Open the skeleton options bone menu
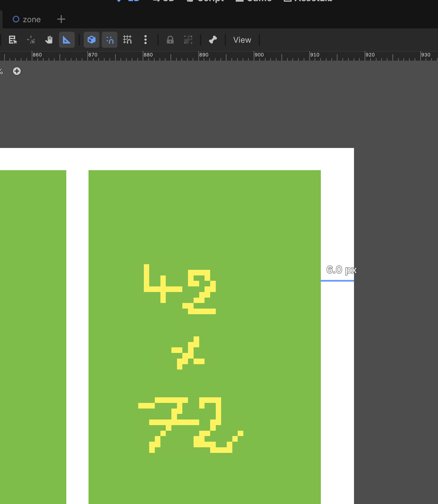The image size is (438, 504). pos(213,40)
